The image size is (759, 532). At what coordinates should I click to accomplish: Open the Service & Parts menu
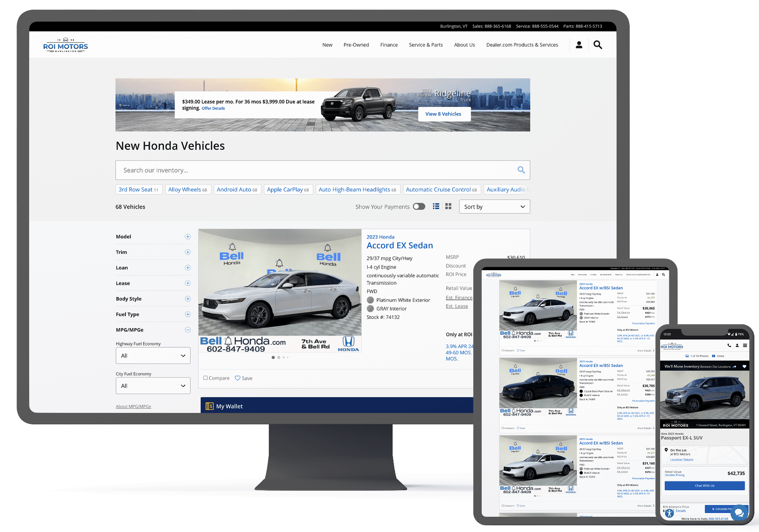pyautogui.click(x=426, y=45)
